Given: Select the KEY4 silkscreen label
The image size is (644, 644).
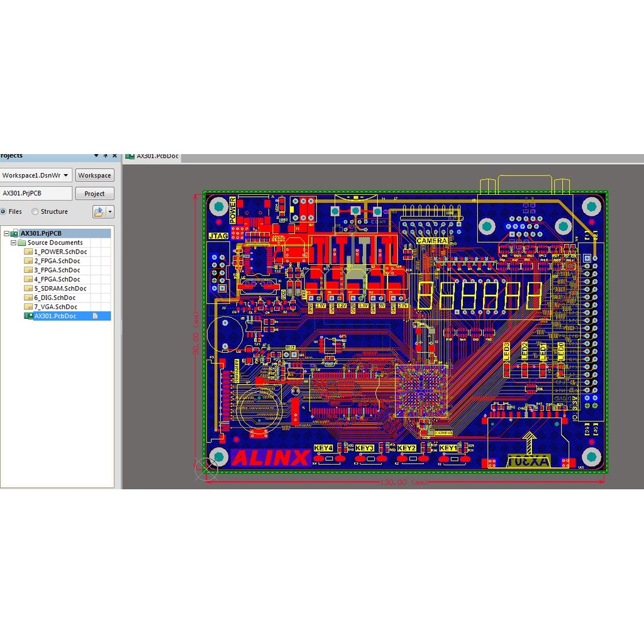Looking at the screenshot, I should tap(323, 448).
